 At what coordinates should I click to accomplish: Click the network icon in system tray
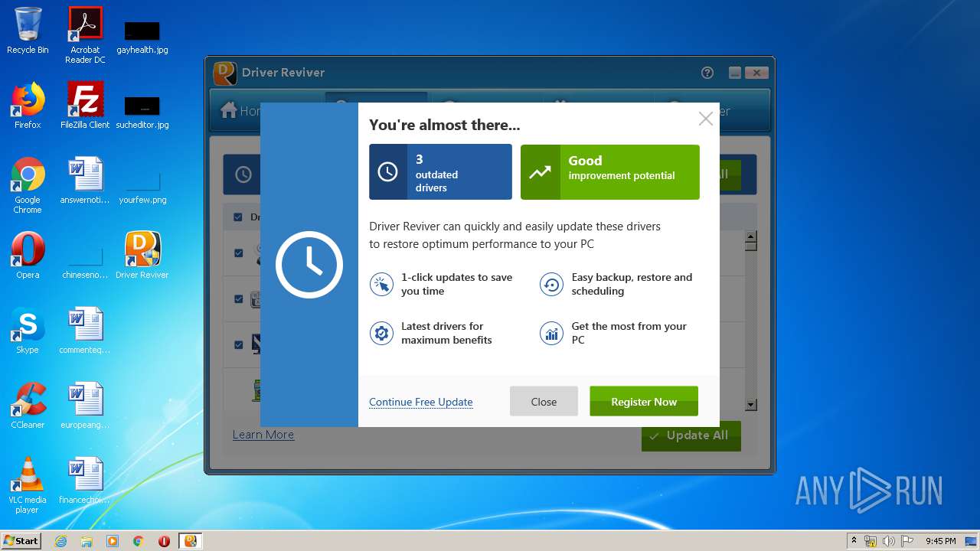click(871, 541)
